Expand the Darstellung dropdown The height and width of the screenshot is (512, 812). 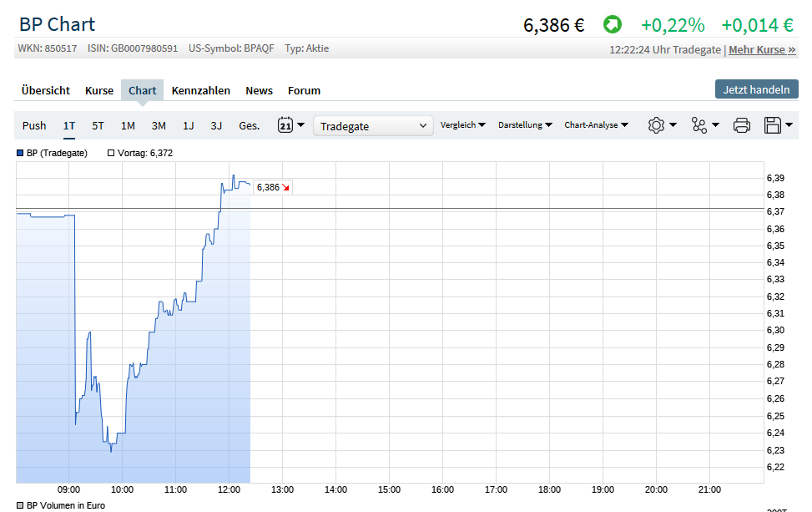coord(525,125)
